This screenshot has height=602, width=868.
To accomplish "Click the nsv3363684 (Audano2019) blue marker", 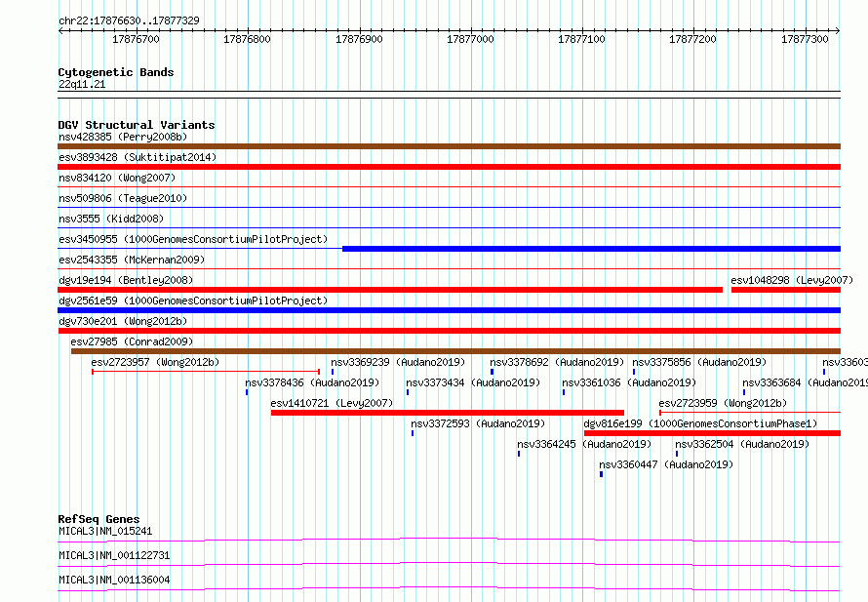I will pyautogui.click(x=744, y=392).
